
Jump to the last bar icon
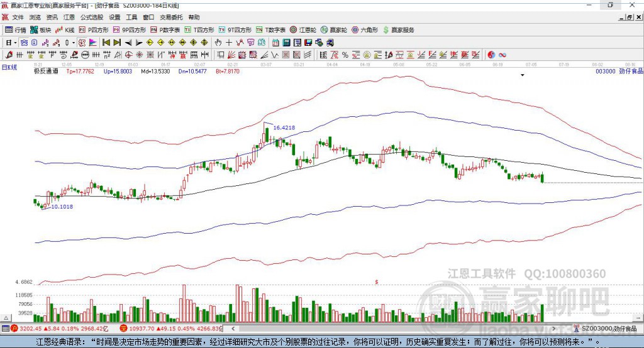[117, 43]
